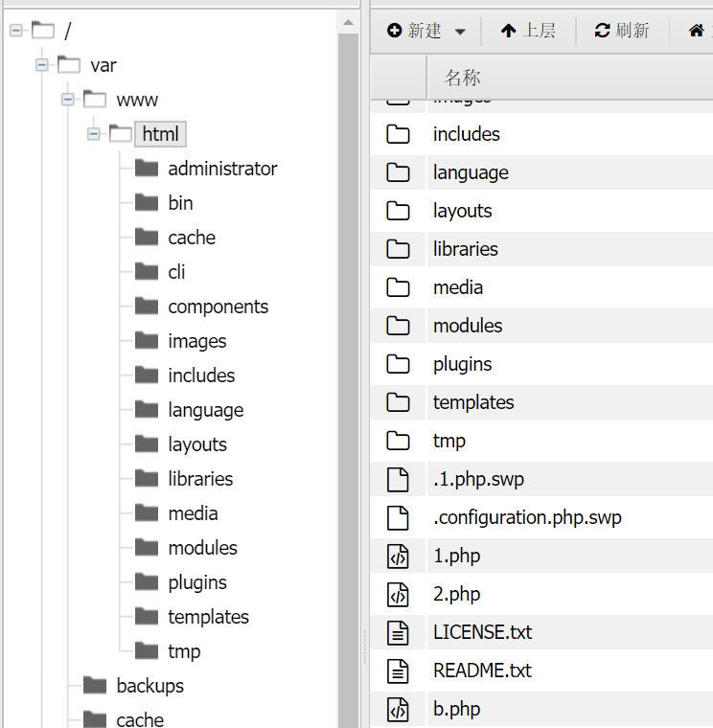Click the README.txt document icon

(398, 671)
